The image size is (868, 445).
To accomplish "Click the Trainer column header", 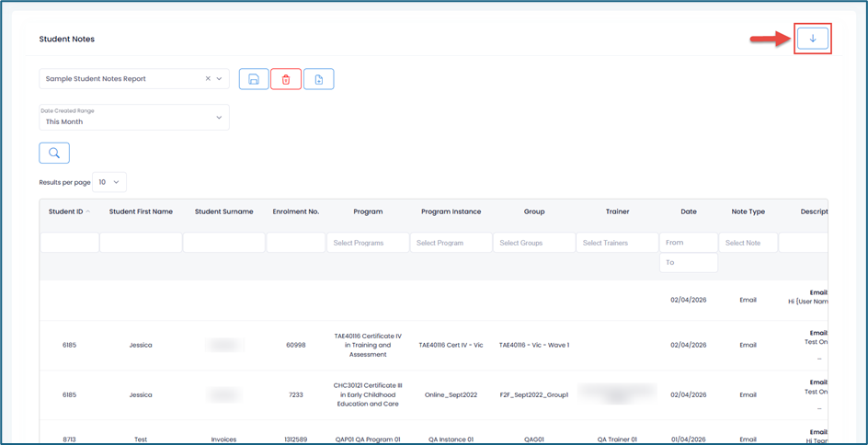I will click(x=617, y=211).
